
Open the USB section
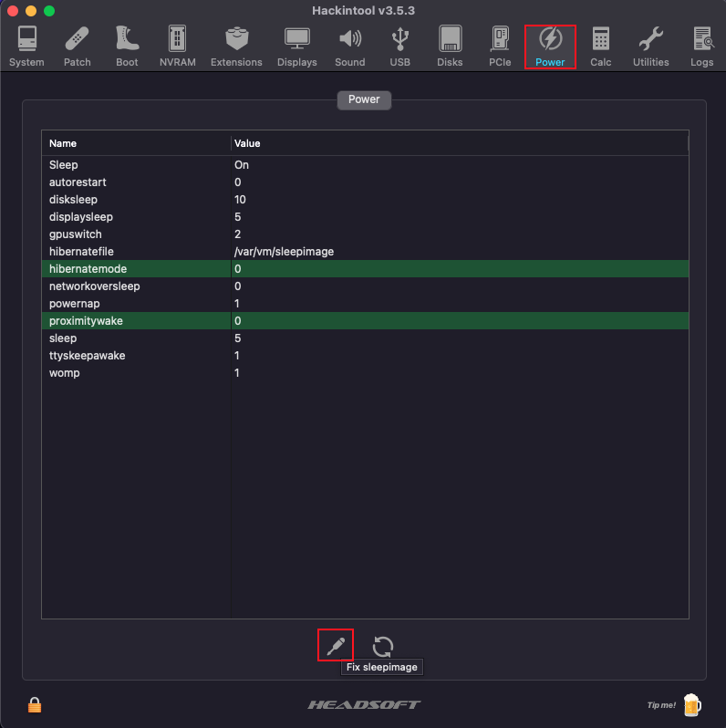[x=399, y=46]
